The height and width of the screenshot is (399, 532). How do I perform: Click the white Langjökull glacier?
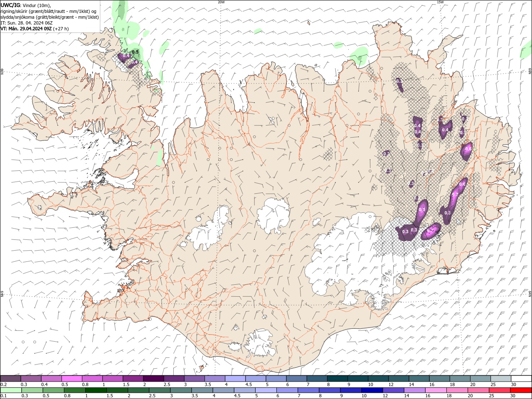point(208,229)
